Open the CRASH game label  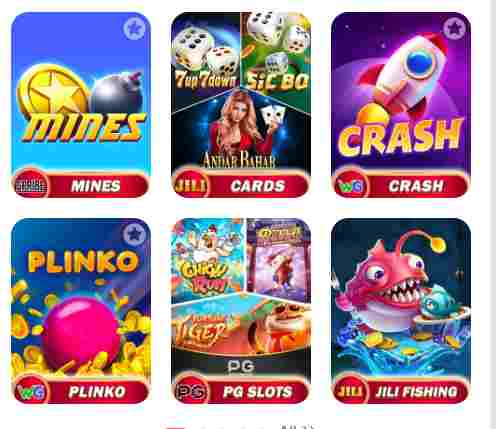[x=417, y=186]
